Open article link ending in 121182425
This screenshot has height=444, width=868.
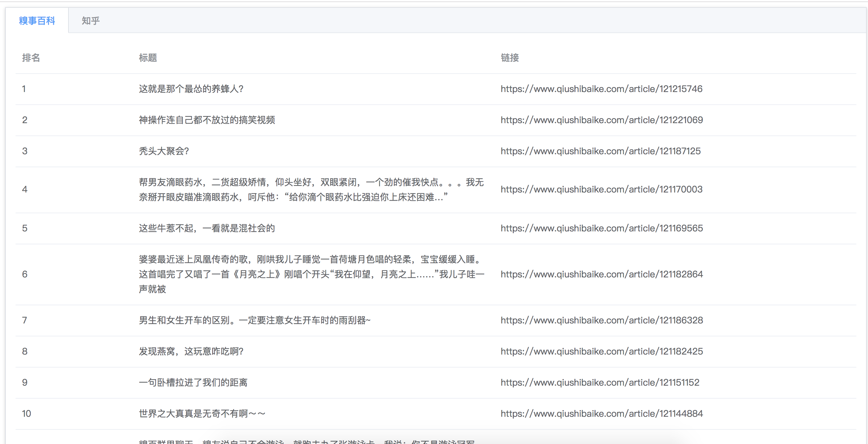click(601, 351)
